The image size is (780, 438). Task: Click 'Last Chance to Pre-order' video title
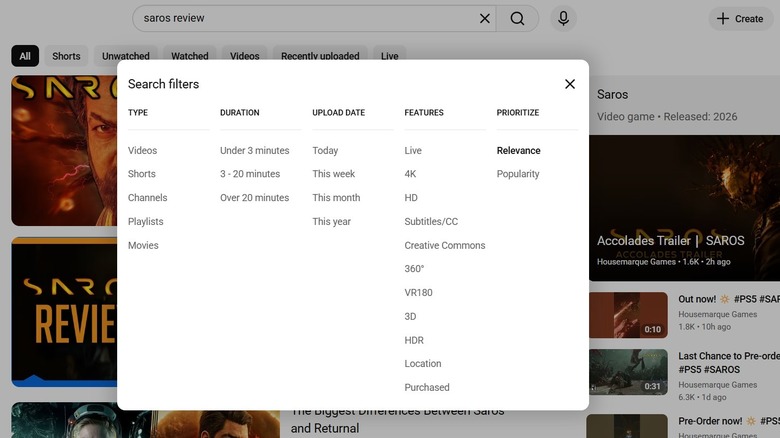click(729, 363)
